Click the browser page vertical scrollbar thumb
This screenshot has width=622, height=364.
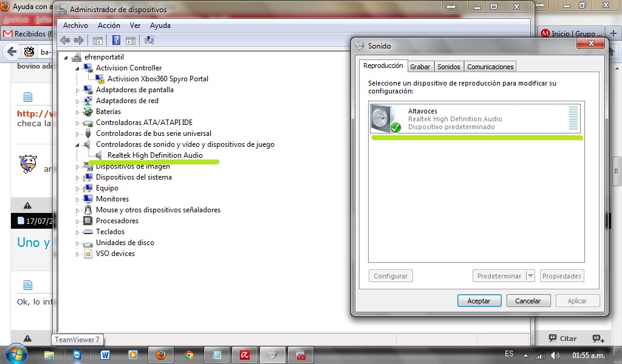617,171
